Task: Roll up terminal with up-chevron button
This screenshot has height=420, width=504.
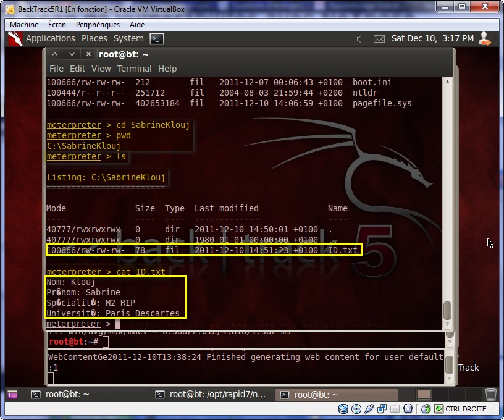Action: point(54,54)
